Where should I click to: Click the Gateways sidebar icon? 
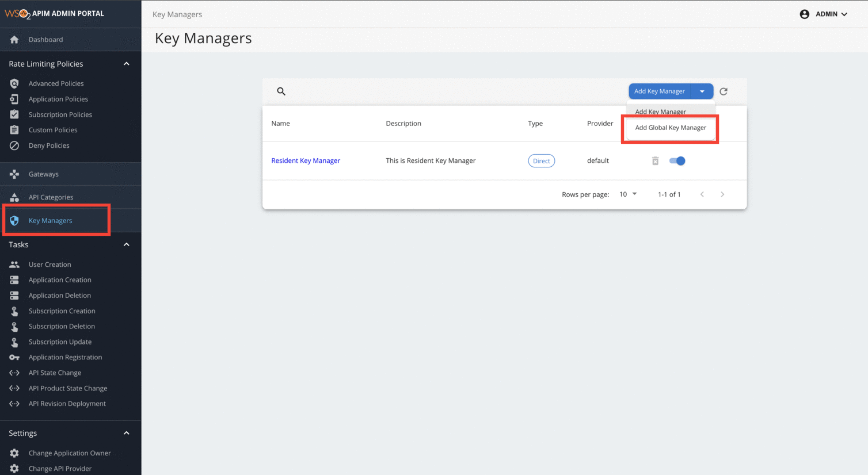(x=14, y=174)
